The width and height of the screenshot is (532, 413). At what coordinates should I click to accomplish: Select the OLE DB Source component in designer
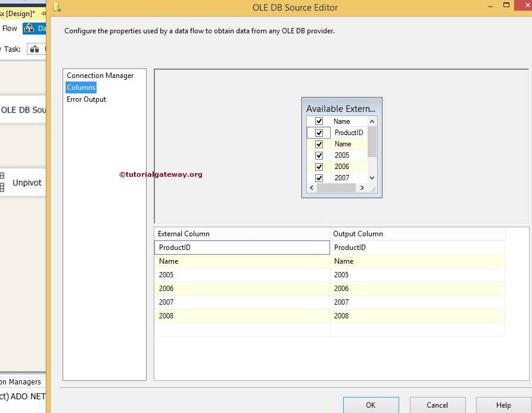click(x=23, y=109)
